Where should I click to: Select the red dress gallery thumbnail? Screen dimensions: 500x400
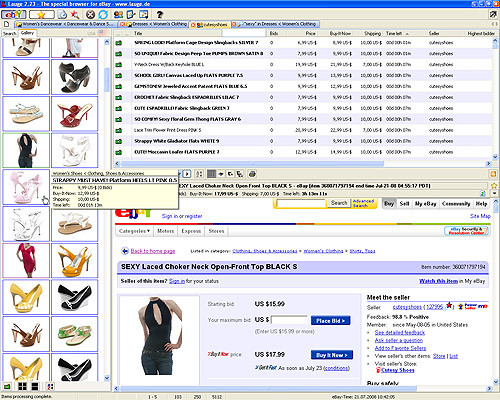point(26,260)
